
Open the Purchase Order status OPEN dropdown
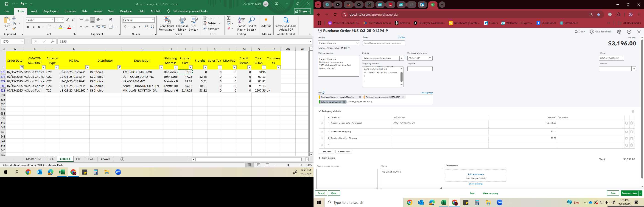pyautogui.click(x=345, y=48)
